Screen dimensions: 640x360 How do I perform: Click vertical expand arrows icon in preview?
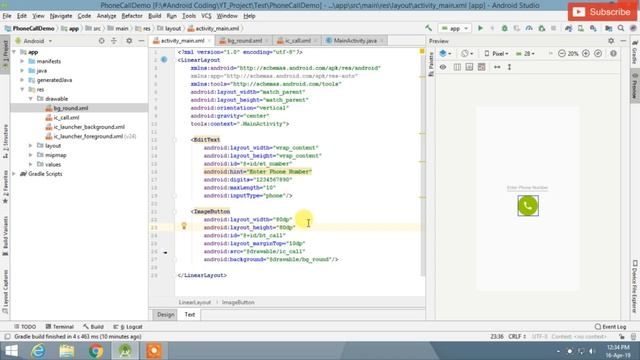[x=509, y=67]
